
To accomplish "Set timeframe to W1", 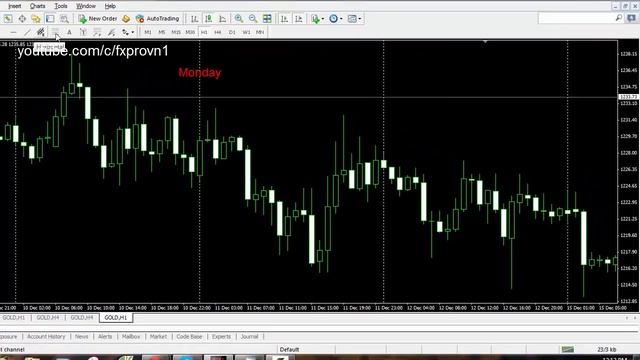I will [246, 32].
